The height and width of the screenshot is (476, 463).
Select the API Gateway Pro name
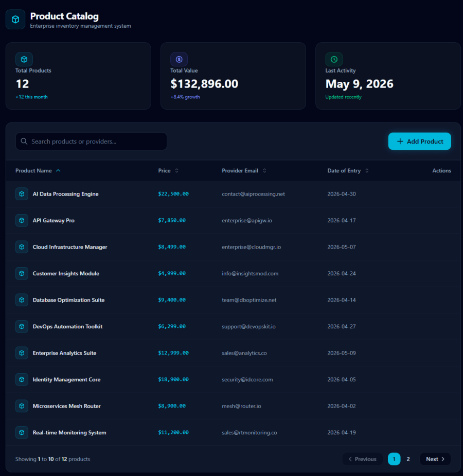(x=54, y=220)
